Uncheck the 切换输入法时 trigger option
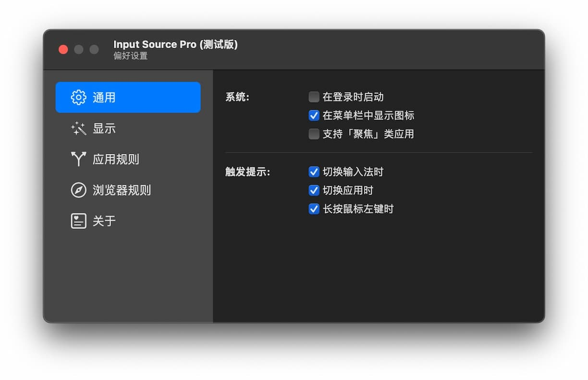588x380 pixels. (x=314, y=171)
